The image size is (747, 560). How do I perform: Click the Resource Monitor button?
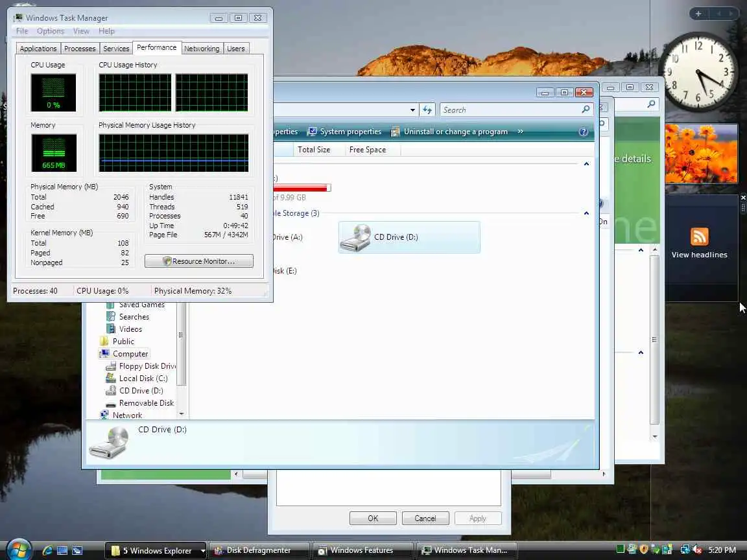[x=198, y=261]
